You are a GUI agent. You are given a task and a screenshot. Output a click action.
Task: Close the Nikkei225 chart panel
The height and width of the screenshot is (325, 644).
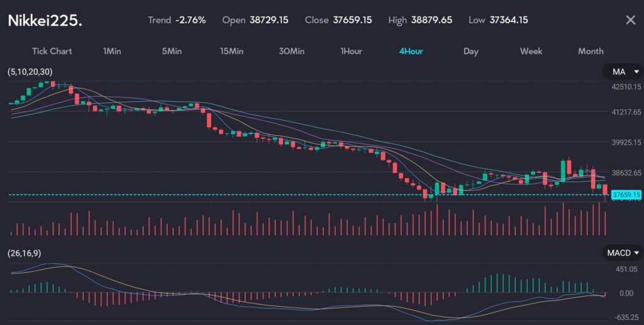pyautogui.click(x=630, y=20)
